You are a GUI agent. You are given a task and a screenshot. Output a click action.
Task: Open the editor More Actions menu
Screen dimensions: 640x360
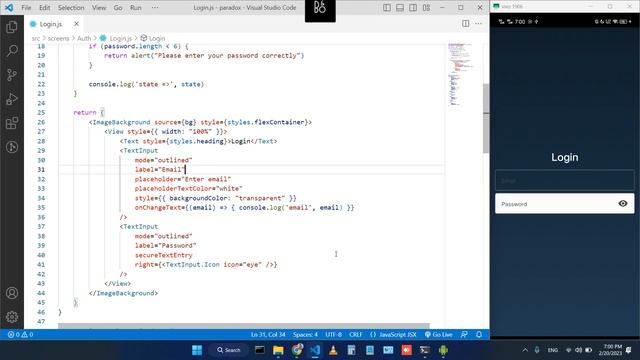(478, 24)
